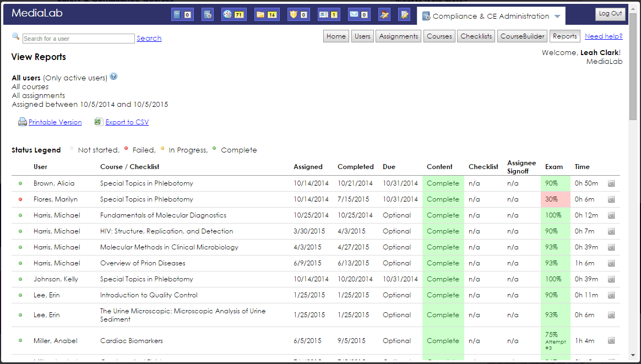Viewport: 641px width, 364px height.
Task: Open the Assignments tab
Action: [x=399, y=36]
